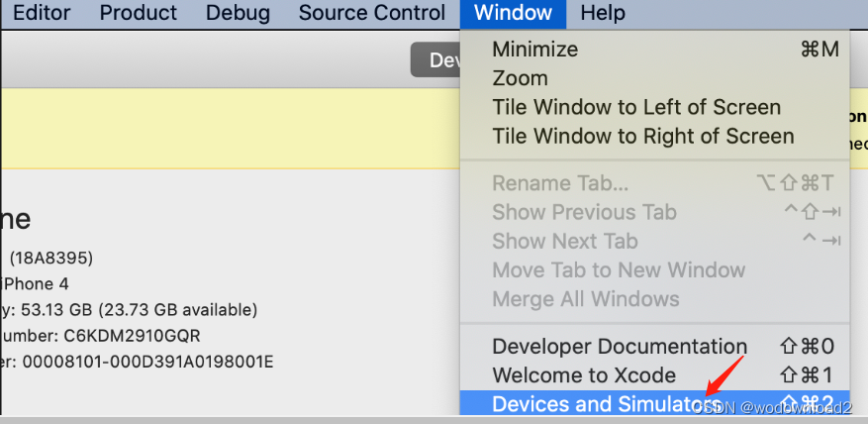Choose Minimize from Window menu
The image size is (868, 424).
[x=534, y=49]
